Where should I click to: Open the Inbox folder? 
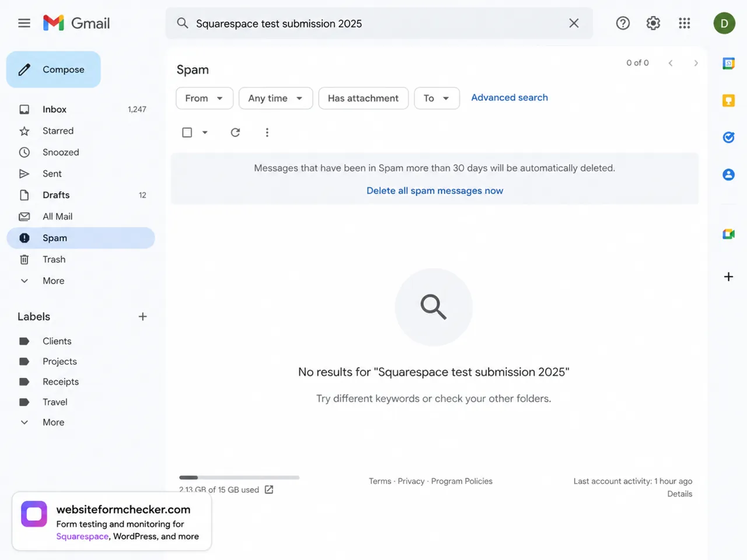[81, 109]
